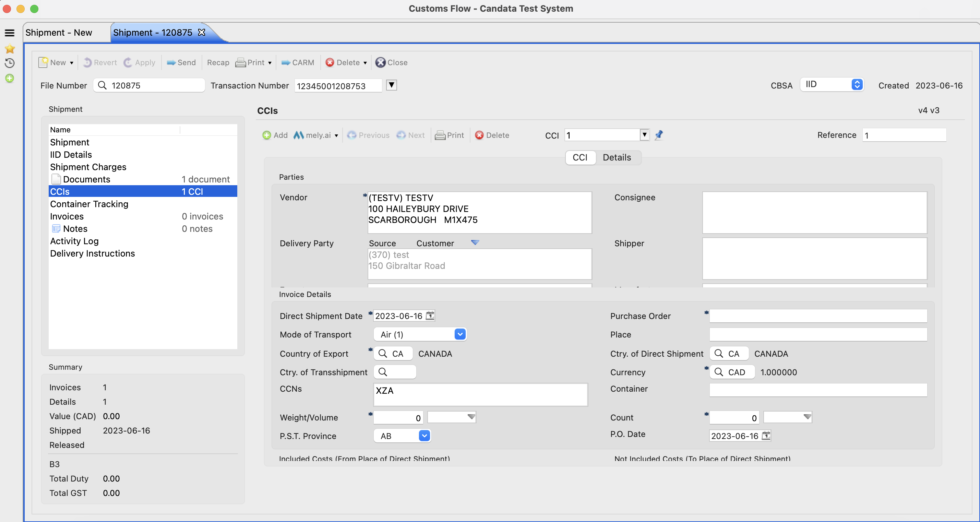Image resolution: width=980 pixels, height=522 pixels.
Task: Click Ctry. of Direct Shipment search magnifier
Action: tap(718, 354)
